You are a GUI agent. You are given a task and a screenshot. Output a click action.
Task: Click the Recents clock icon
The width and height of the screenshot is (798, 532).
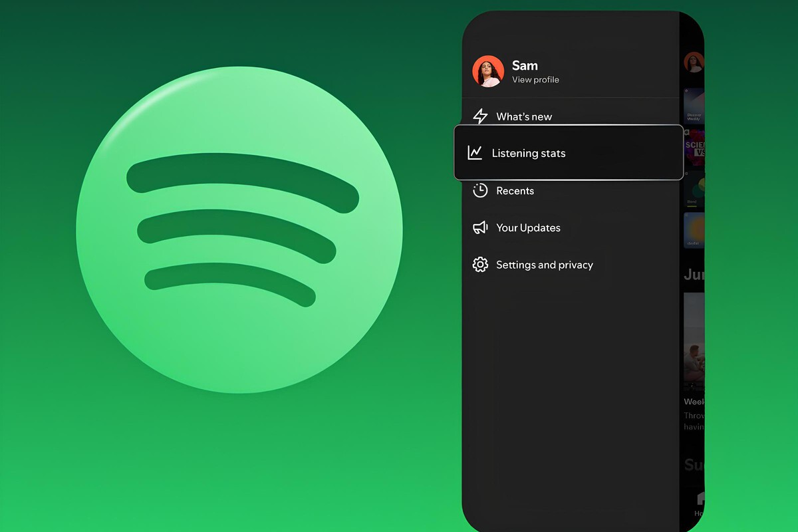click(480, 191)
